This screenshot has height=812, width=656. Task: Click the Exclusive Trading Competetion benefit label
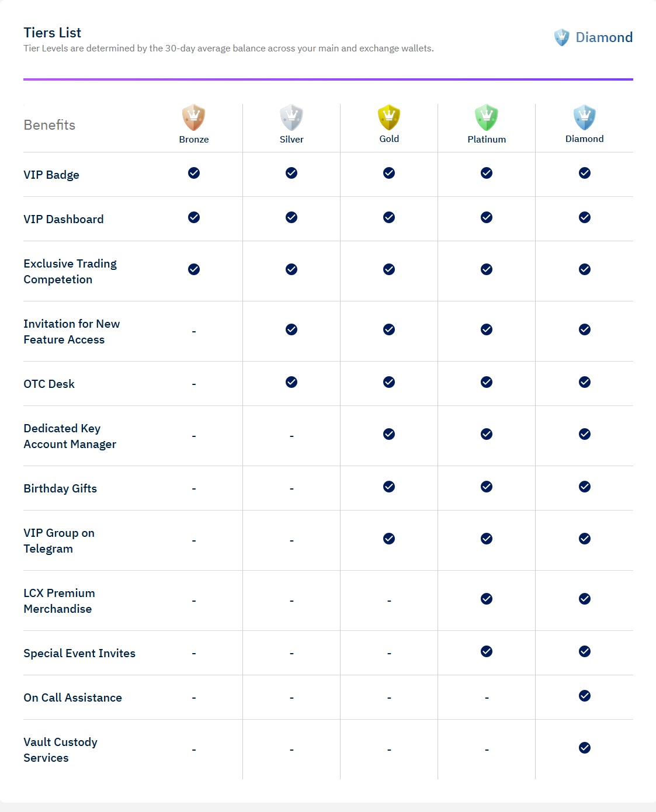pyautogui.click(x=70, y=271)
